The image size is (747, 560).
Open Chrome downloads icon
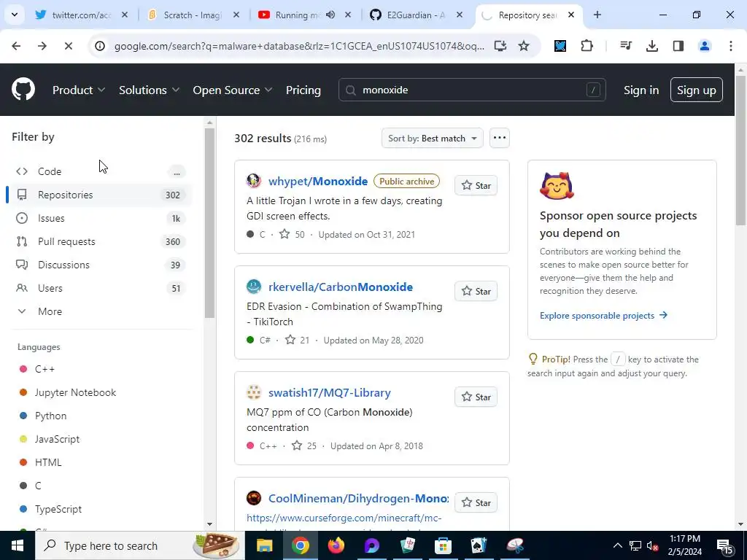coord(651,46)
